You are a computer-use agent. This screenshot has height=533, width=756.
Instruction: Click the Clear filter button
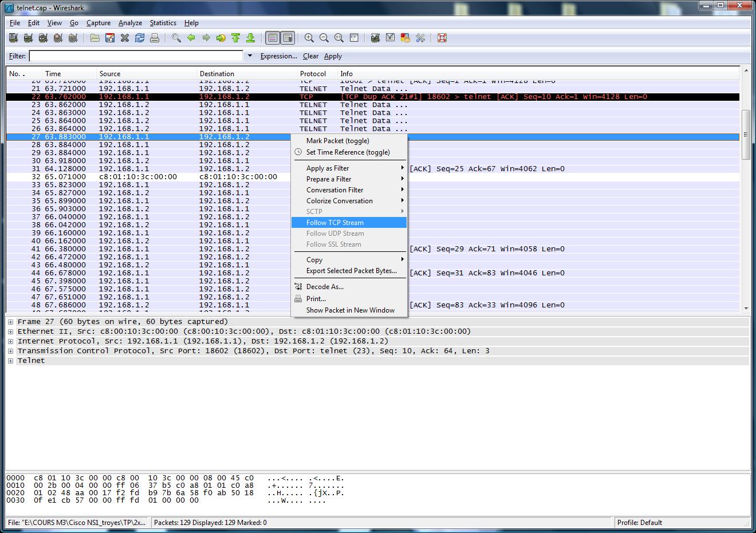click(x=310, y=56)
